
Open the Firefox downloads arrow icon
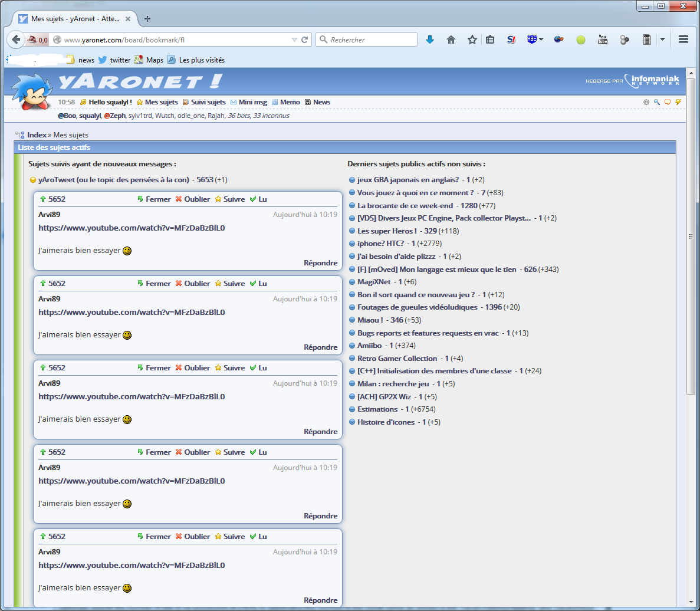[x=430, y=40]
